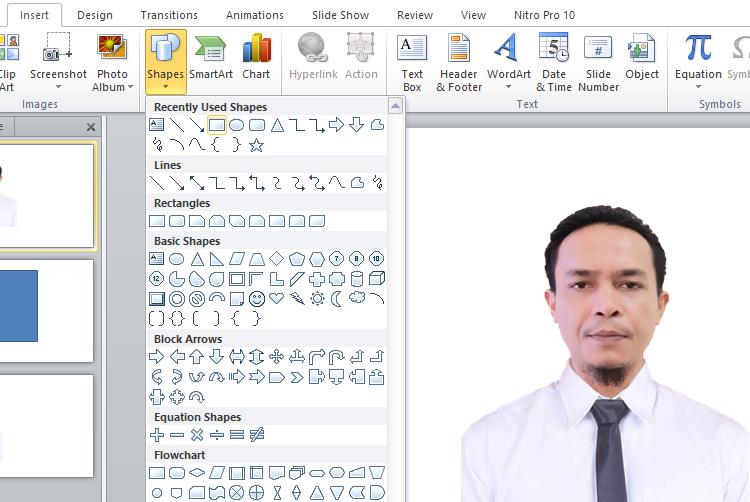This screenshot has height=502, width=750.
Task: Insert Slide Number
Action: (598, 61)
